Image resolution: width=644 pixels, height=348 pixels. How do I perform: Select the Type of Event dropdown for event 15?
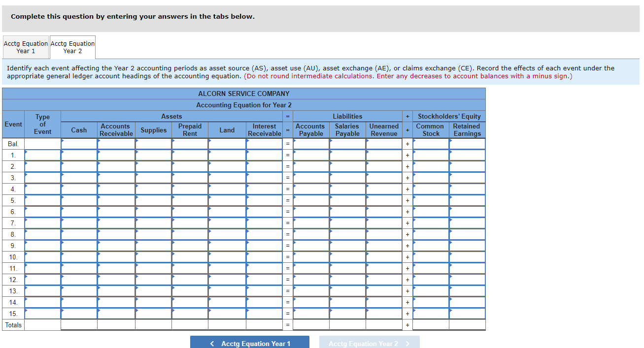click(x=43, y=314)
